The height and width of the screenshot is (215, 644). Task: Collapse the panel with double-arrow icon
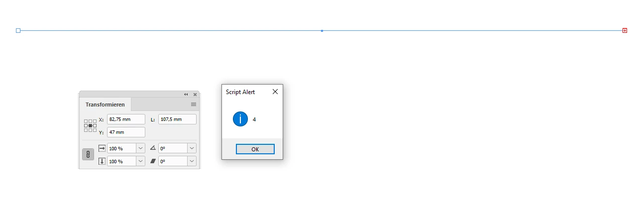pos(186,95)
